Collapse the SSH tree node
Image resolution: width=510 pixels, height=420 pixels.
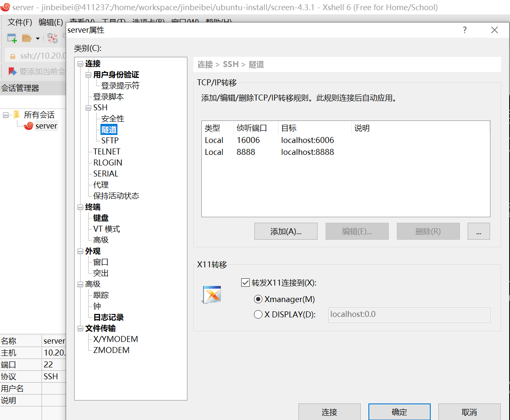tap(89, 108)
